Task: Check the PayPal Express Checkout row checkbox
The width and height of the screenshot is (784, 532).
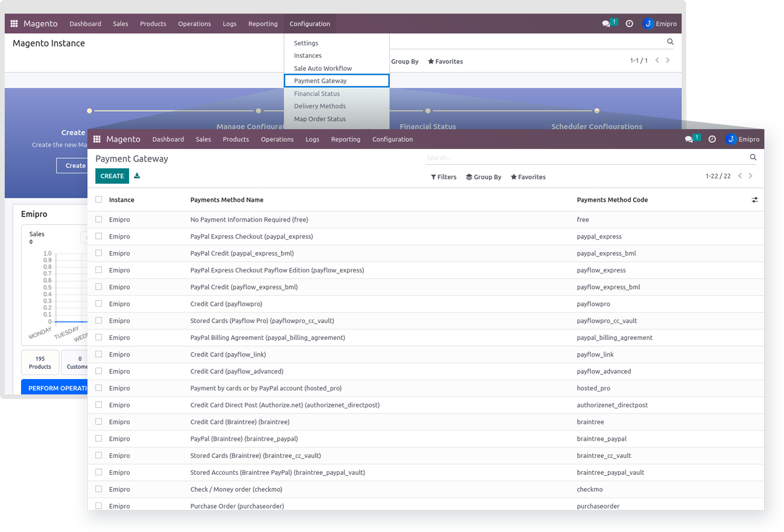Action: pyautogui.click(x=99, y=236)
